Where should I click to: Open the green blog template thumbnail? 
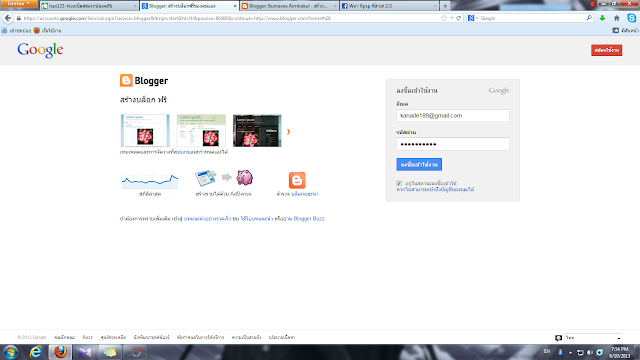[201, 131]
